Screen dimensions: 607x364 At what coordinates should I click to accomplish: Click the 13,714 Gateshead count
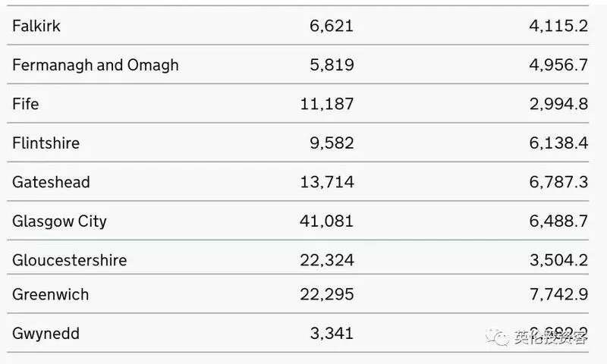(x=327, y=182)
